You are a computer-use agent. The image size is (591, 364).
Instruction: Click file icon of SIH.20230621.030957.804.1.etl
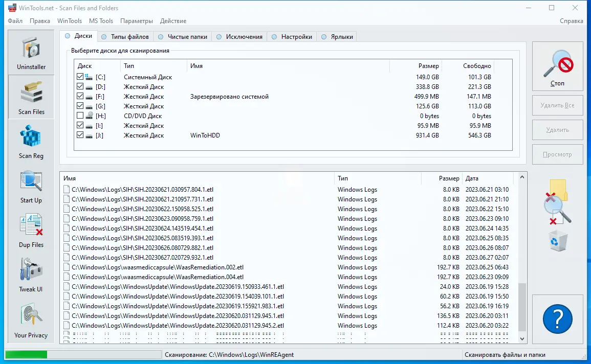67,189
